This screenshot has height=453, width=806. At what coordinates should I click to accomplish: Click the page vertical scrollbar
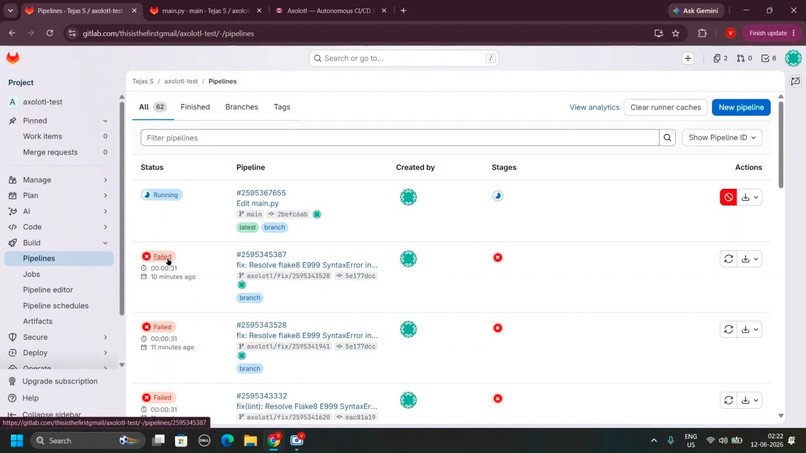781,144
